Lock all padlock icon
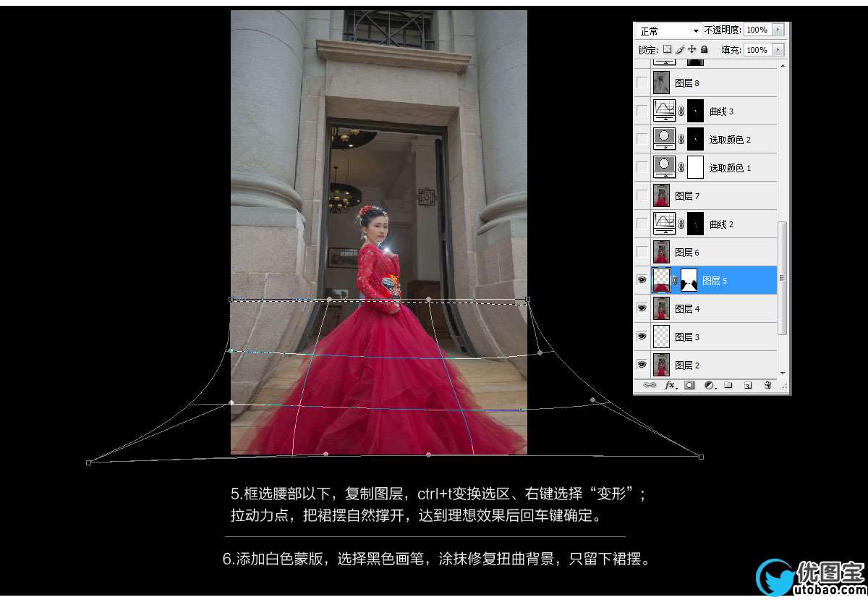The image size is (868, 600). (x=704, y=49)
